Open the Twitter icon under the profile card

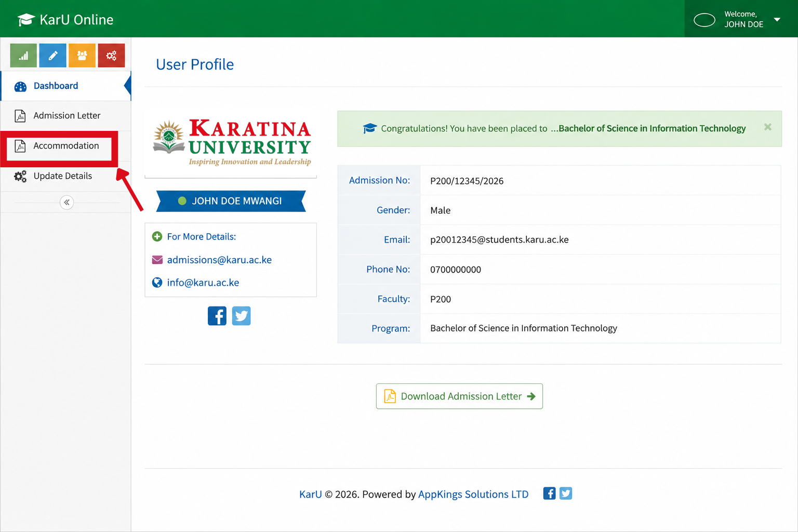click(241, 316)
